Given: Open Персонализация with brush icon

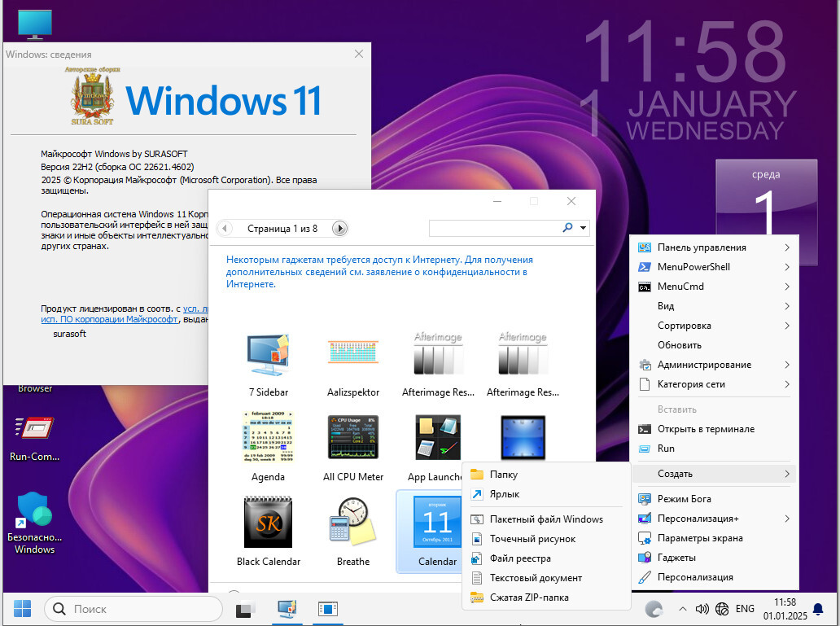Looking at the screenshot, I should tap(714, 577).
